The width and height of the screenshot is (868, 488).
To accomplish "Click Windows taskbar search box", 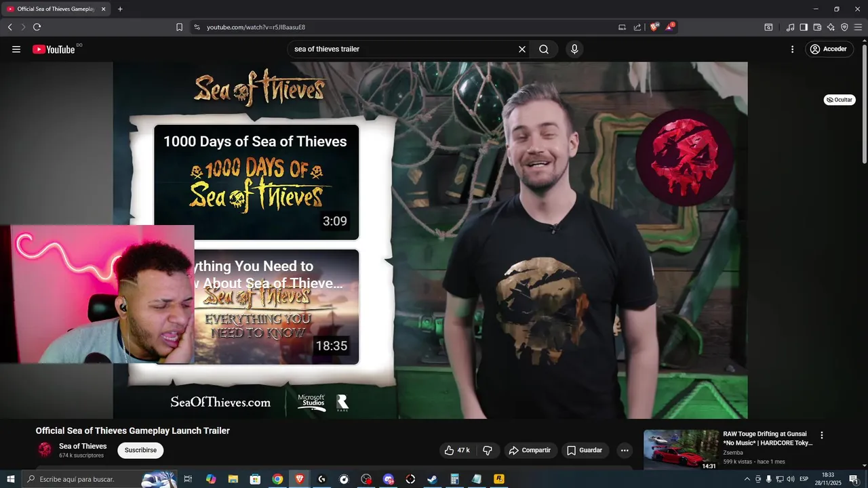I will coord(100,479).
